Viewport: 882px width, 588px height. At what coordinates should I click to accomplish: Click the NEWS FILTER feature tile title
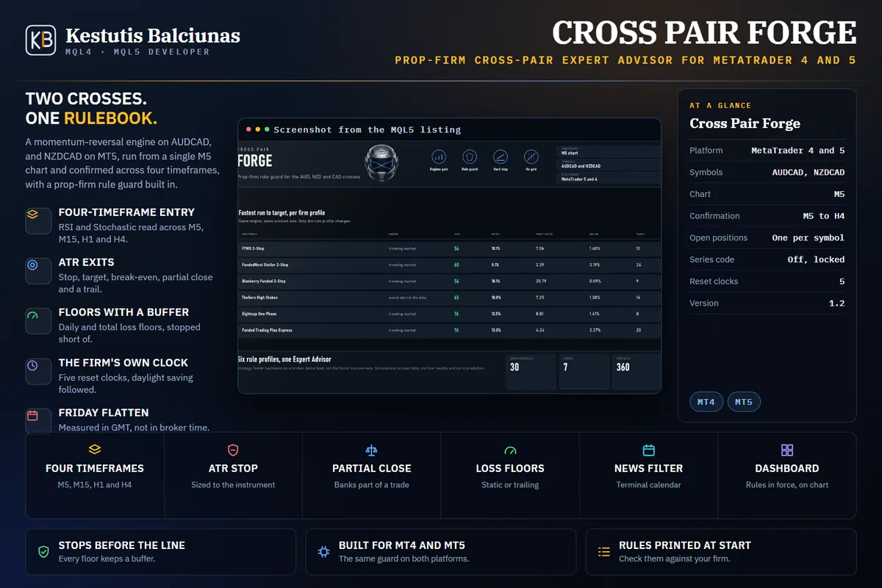(x=648, y=468)
